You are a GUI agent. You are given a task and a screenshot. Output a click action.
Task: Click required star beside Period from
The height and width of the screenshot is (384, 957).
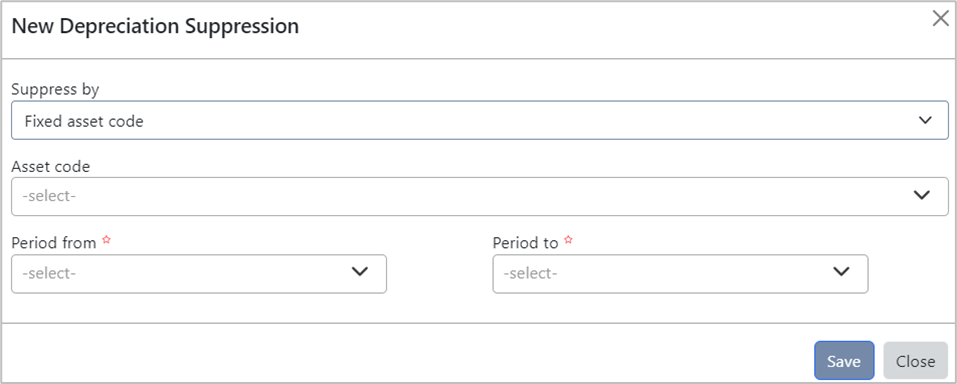click(x=106, y=241)
